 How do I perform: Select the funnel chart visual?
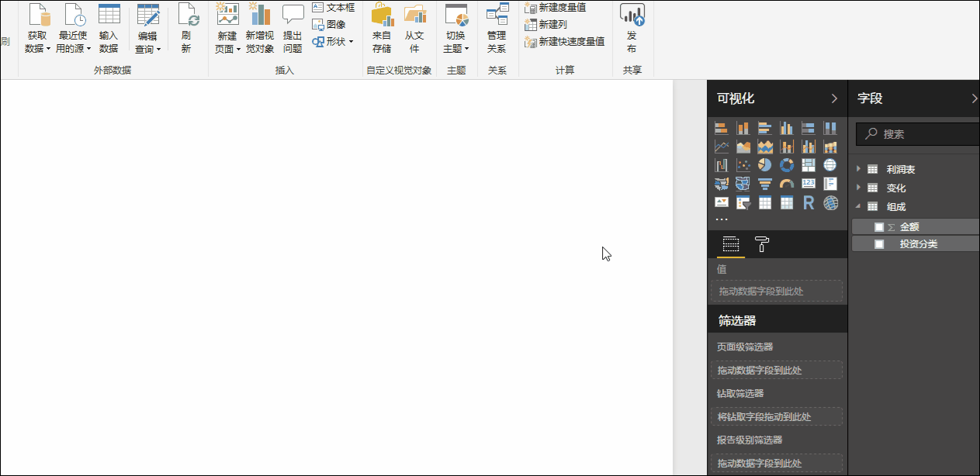(765, 184)
